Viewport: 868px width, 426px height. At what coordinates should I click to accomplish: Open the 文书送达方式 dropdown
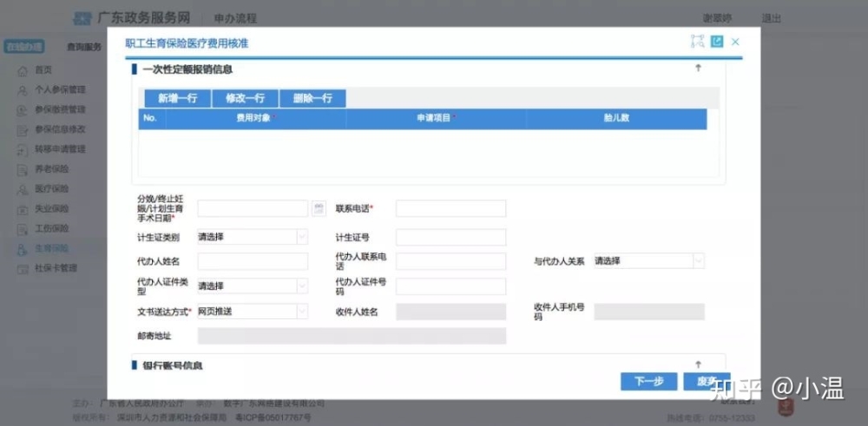click(x=253, y=311)
